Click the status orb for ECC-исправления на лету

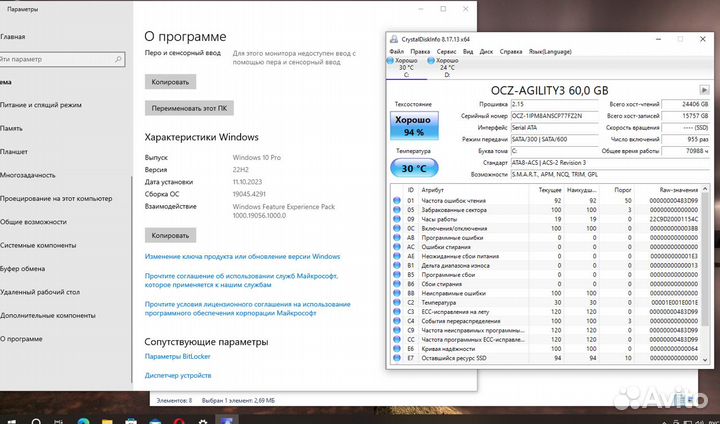(x=397, y=311)
